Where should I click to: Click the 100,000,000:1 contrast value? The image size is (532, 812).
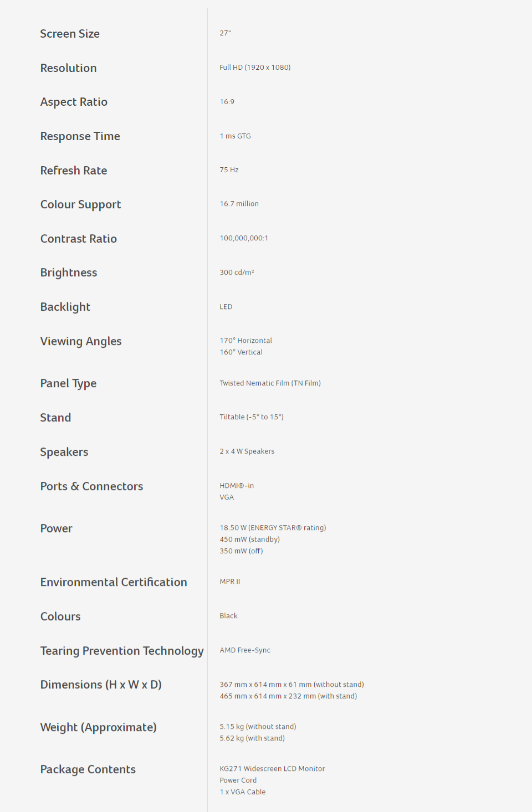coord(244,238)
